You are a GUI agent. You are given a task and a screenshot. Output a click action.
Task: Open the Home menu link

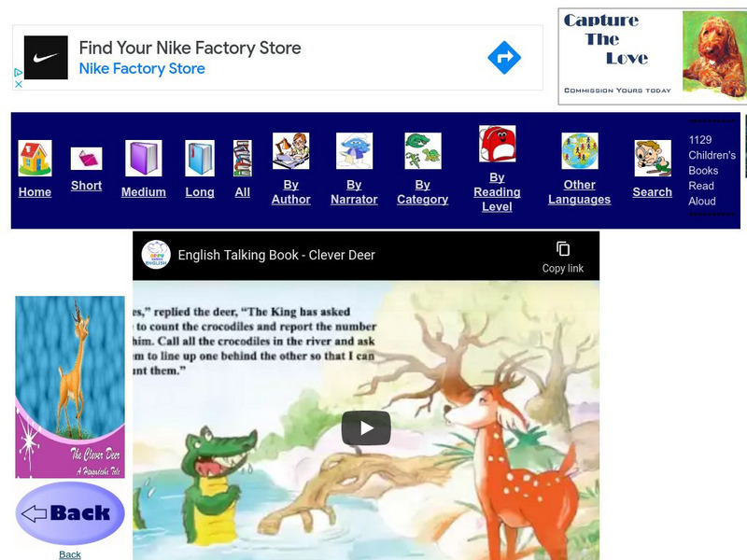35,192
